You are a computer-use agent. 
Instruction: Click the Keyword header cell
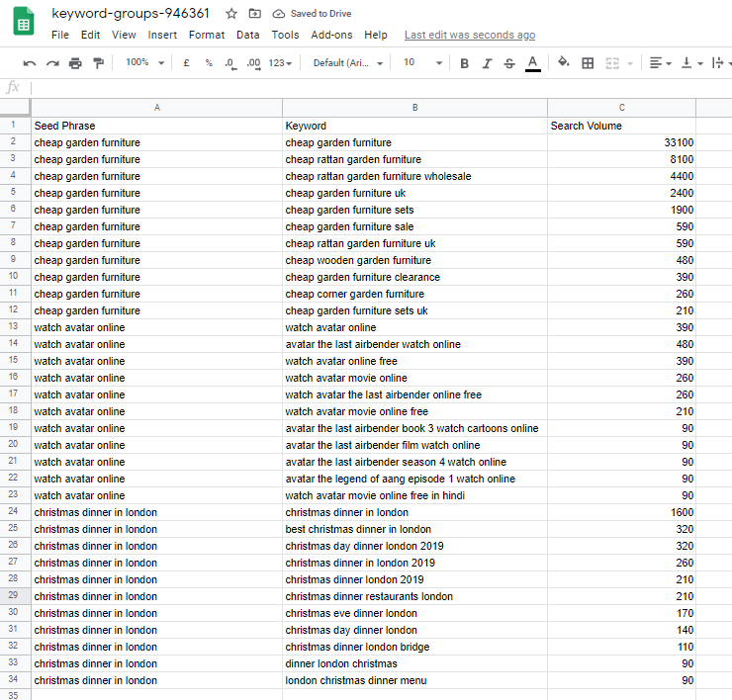coord(415,126)
